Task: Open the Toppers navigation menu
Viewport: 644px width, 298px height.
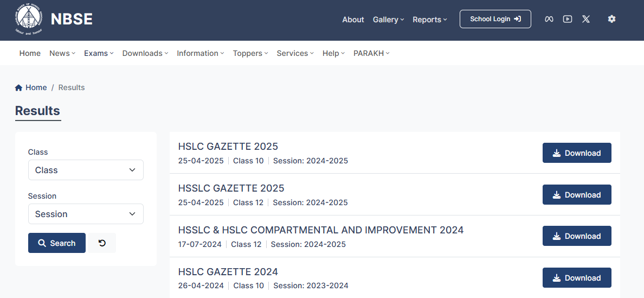Action: tap(250, 53)
